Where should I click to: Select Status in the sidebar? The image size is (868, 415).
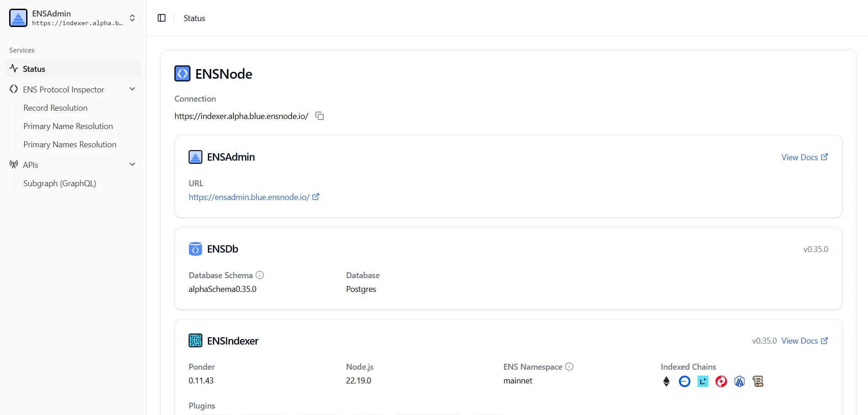pyautogui.click(x=34, y=69)
